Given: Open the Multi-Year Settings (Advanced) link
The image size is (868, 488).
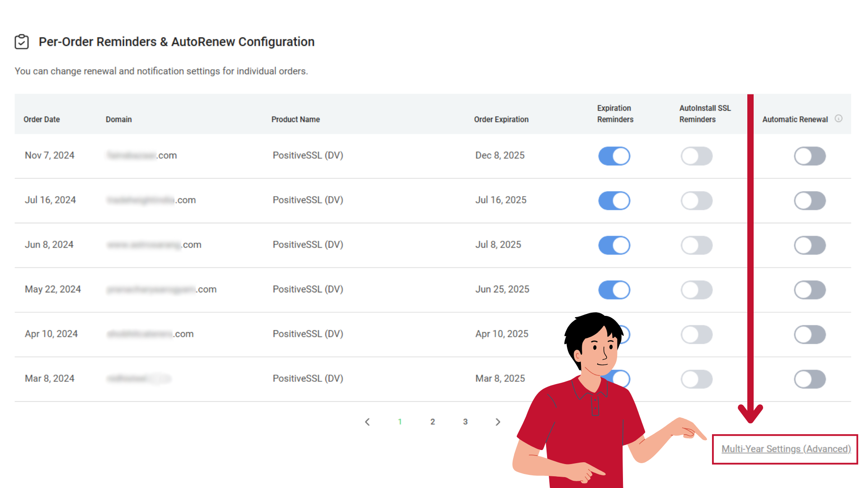Looking at the screenshot, I should coord(786,449).
